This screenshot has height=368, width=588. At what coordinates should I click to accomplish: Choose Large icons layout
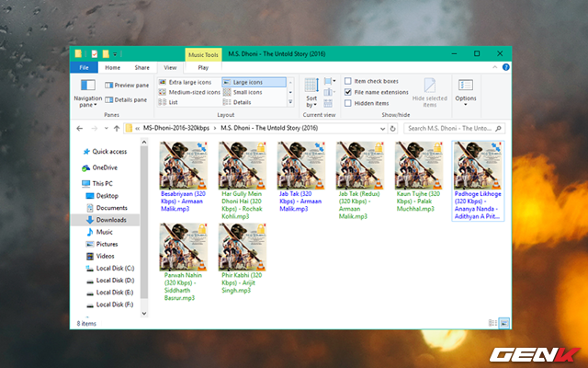point(254,82)
